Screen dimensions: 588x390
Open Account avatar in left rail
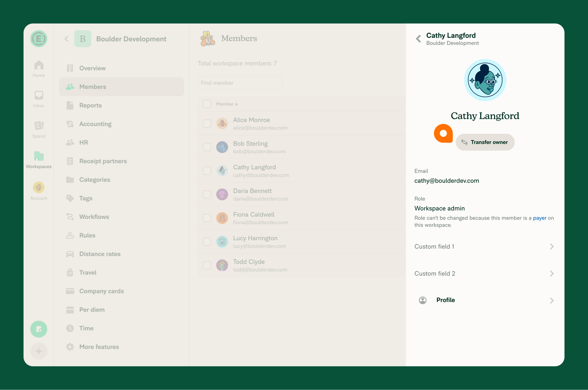click(x=39, y=187)
